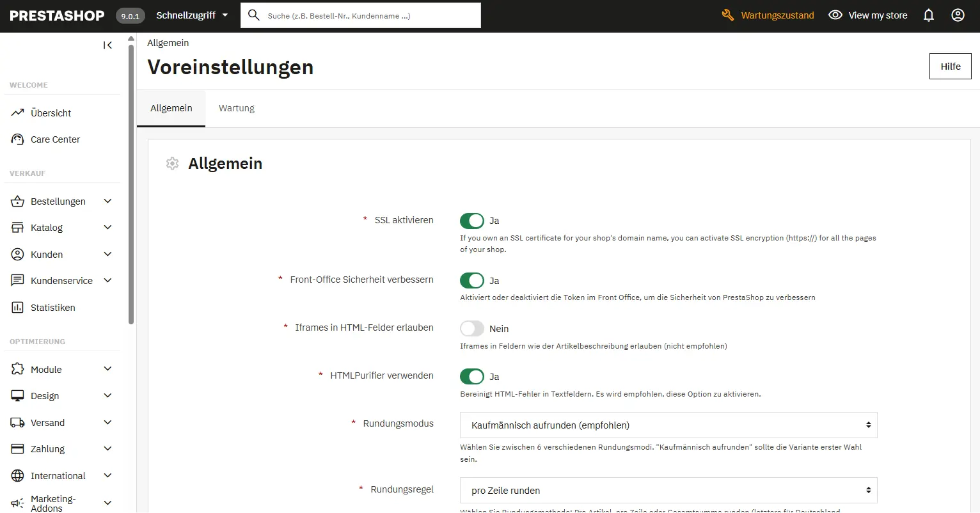Image resolution: width=980 pixels, height=513 pixels.
Task: Click the PrestaShop logo
Action: tap(57, 15)
